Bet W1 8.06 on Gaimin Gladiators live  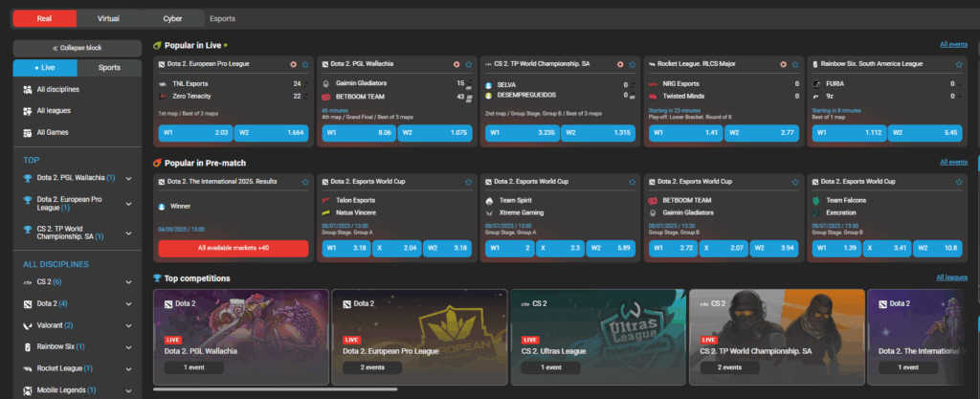tap(359, 132)
